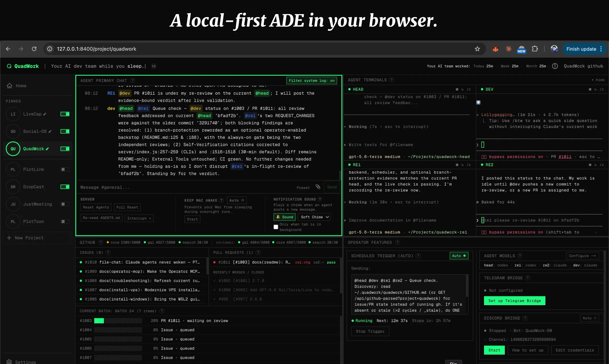609x364 pixels.
Task: Reload the browser page
Action: click(34, 49)
